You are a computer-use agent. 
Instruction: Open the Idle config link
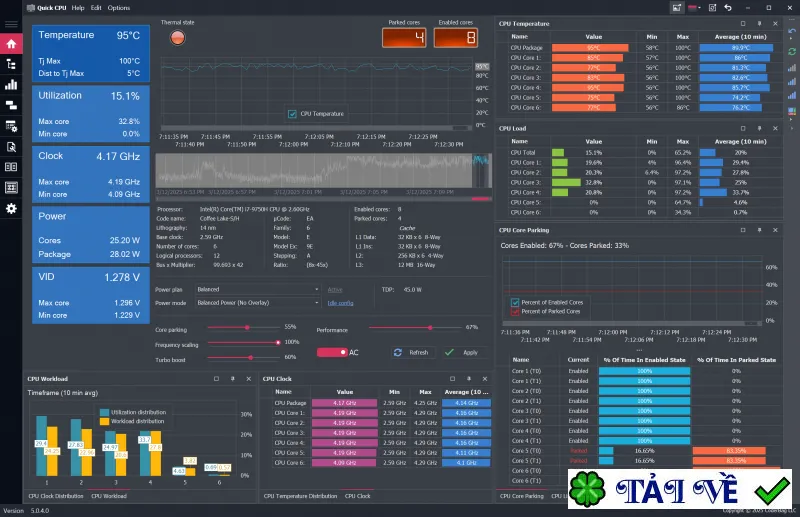coord(340,303)
